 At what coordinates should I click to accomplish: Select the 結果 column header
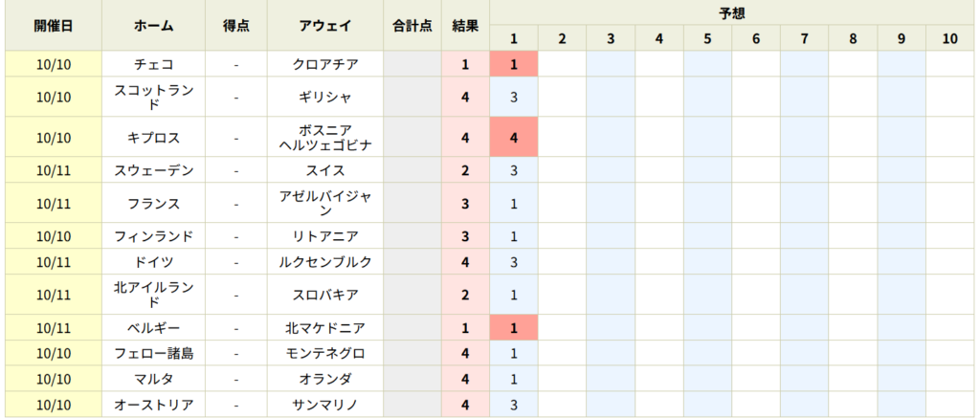[465, 26]
